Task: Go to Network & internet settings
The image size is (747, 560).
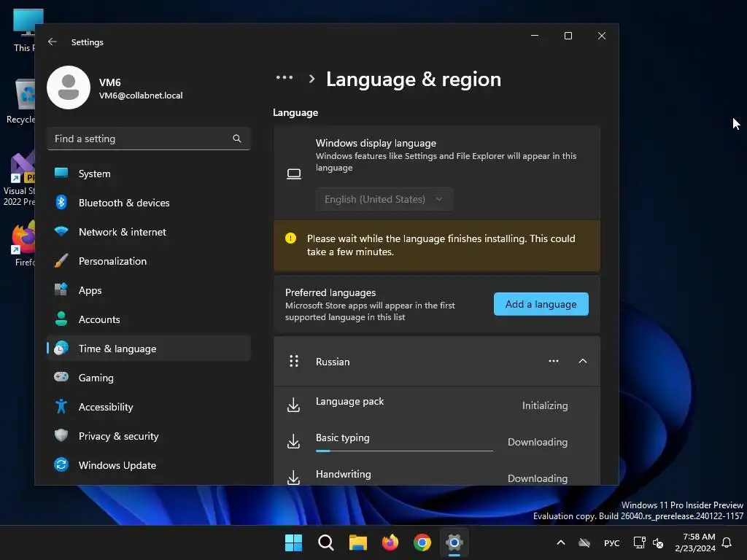Action: (x=149, y=232)
